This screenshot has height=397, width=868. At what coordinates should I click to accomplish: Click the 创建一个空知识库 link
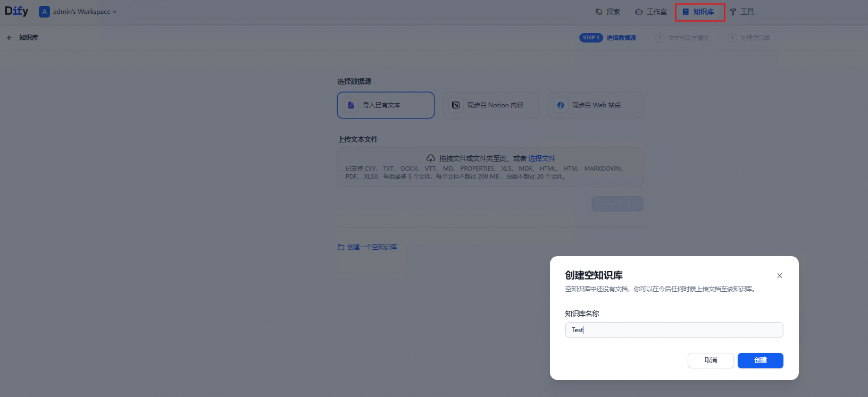point(372,247)
